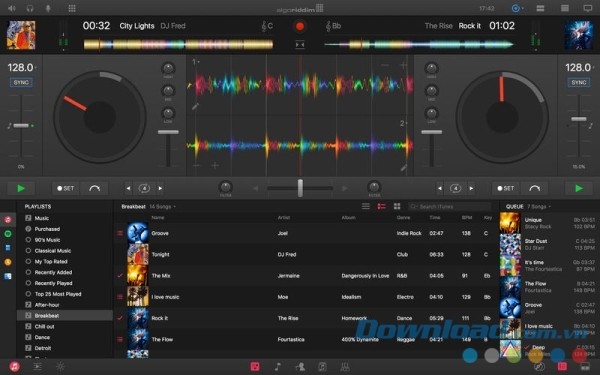The width and height of the screenshot is (600, 375).
Task: Set cue point on right deck
Action: point(505,188)
